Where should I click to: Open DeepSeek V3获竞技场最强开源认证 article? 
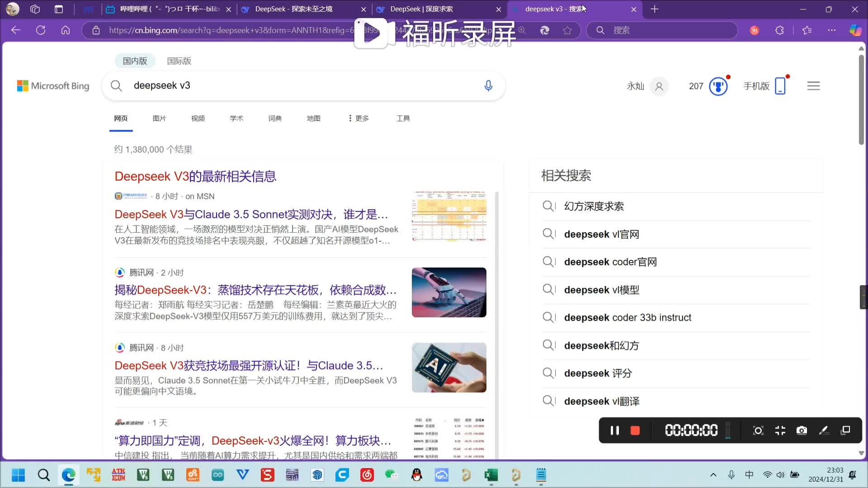(x=249, y=365)
